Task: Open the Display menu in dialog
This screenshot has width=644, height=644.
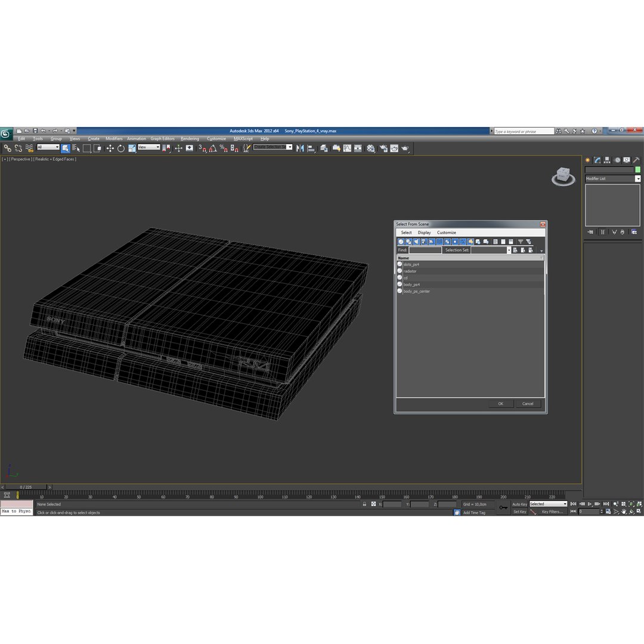Action: point(425,233)
